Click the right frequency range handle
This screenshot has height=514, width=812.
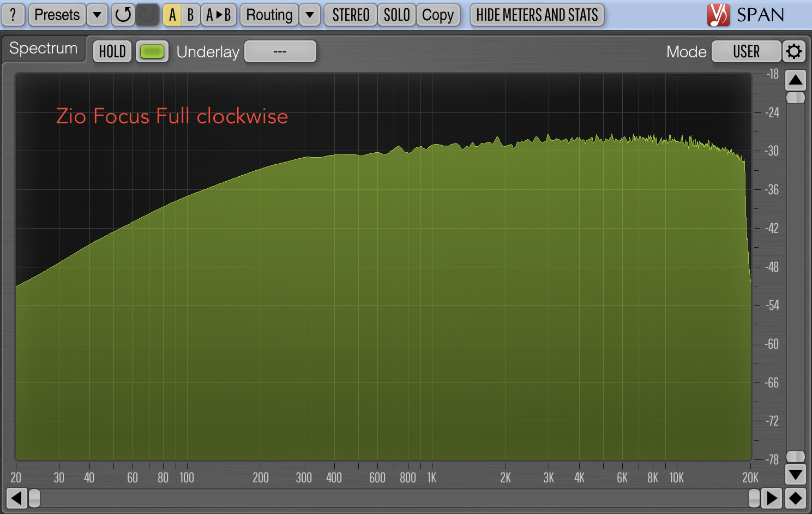[754, 498]
